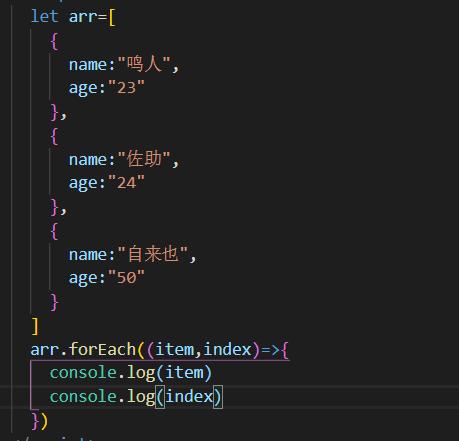Click the age value "23"

[x=126, y=88]
